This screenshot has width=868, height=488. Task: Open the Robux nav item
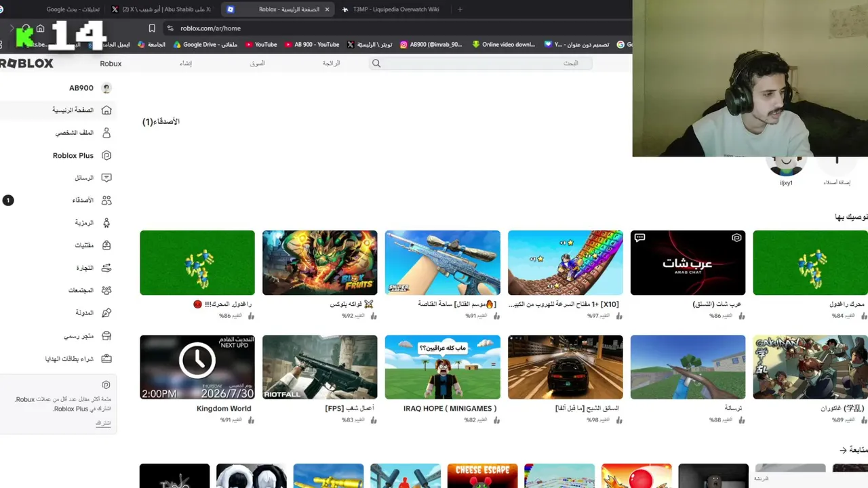coord(111,64)
